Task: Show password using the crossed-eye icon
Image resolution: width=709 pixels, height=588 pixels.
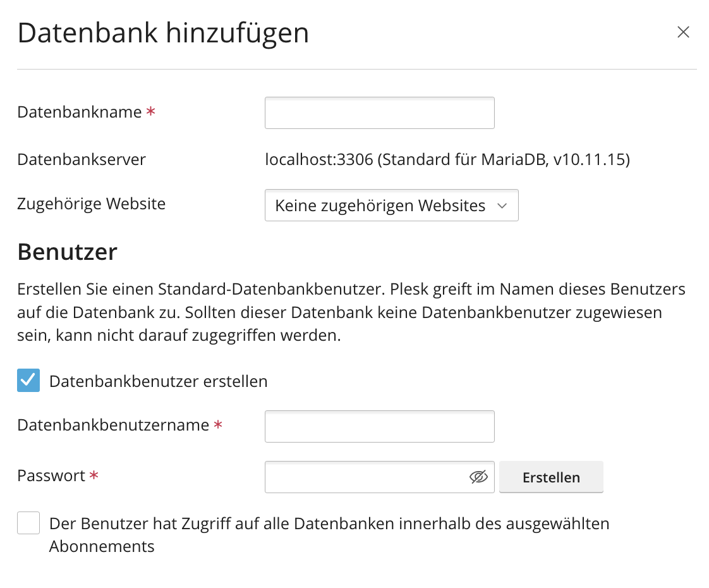Action: (x=479, y=477)
